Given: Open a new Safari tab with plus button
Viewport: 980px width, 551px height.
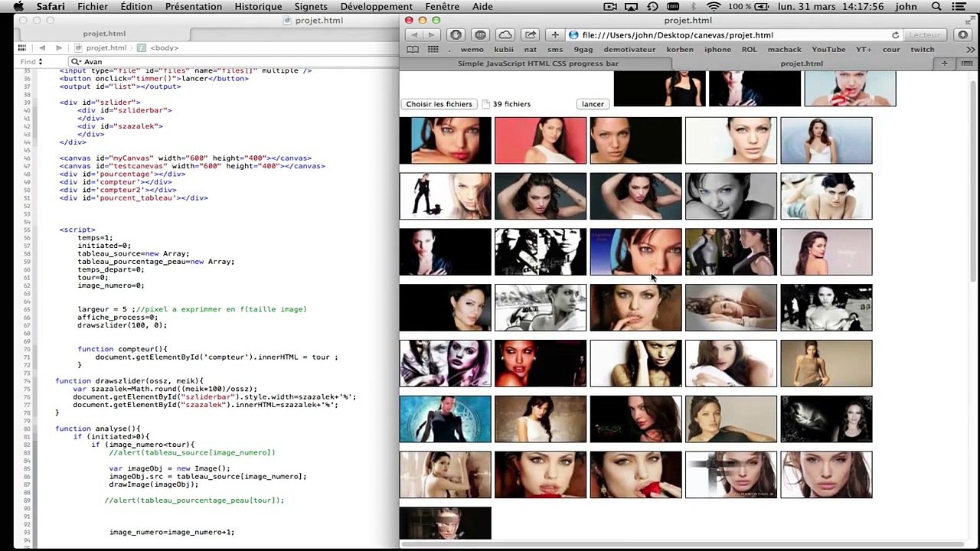Looking at the screenshot, I should click(x=944, y=64).
